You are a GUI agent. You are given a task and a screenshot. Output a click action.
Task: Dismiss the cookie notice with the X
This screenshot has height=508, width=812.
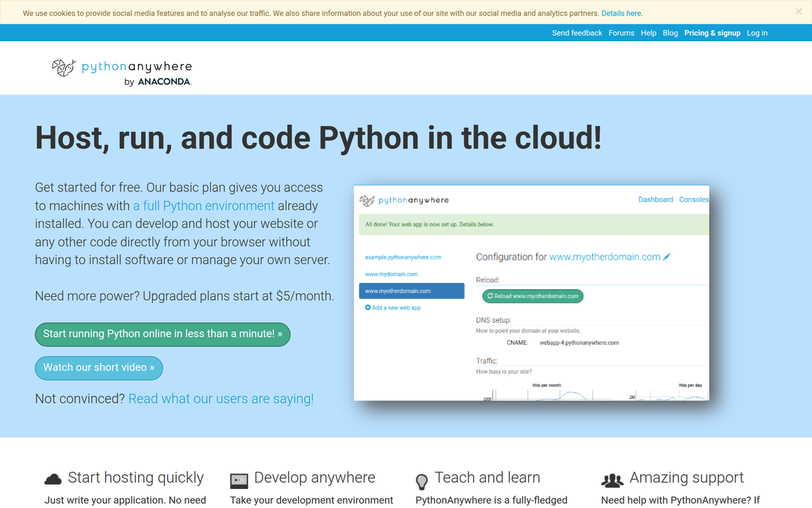pos(798,12)
